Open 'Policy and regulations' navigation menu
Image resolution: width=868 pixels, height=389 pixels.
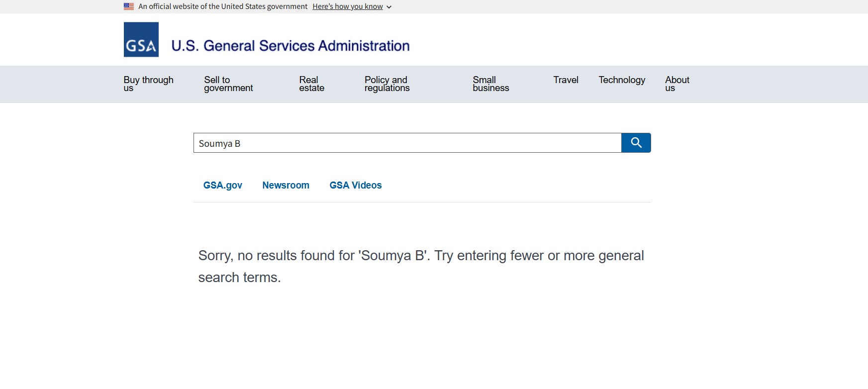pos(386,84)
